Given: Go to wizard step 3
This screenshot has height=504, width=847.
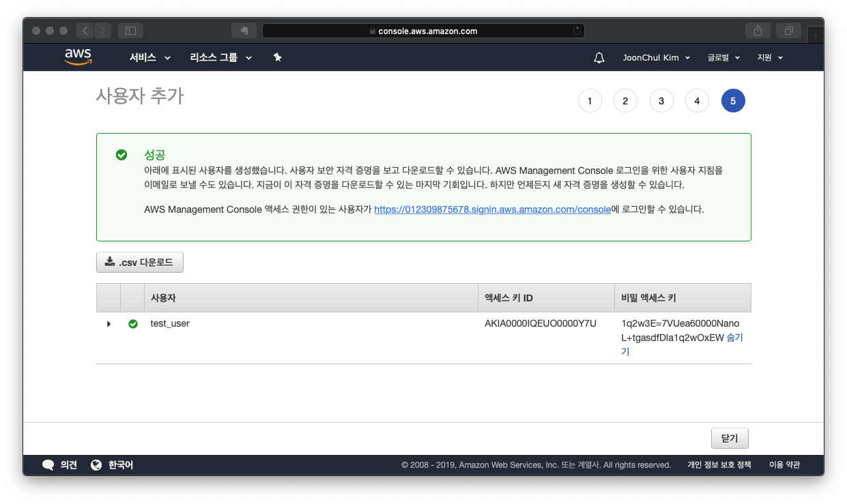Looking at the screenshot, I should click(x=661, y=101).
